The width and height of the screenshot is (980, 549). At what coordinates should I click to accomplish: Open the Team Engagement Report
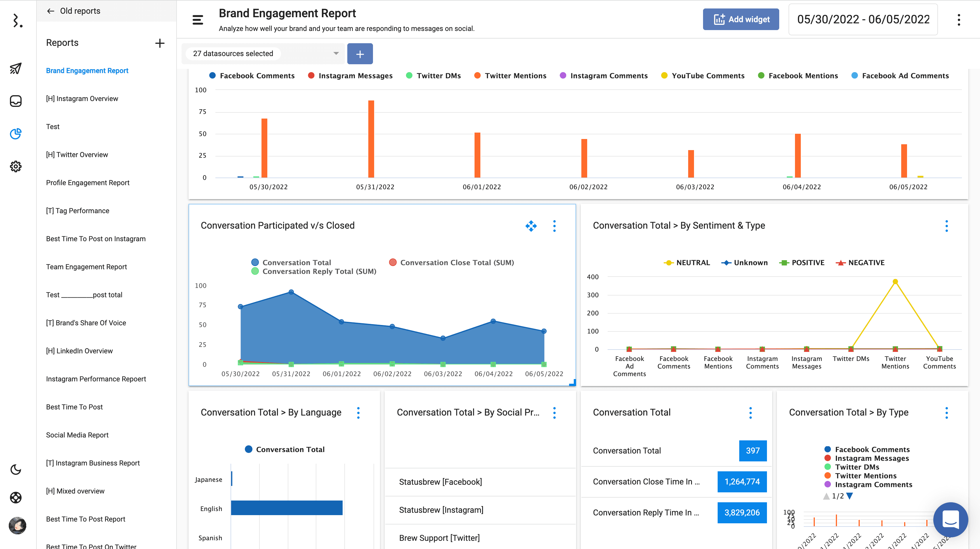coord(86,267)
